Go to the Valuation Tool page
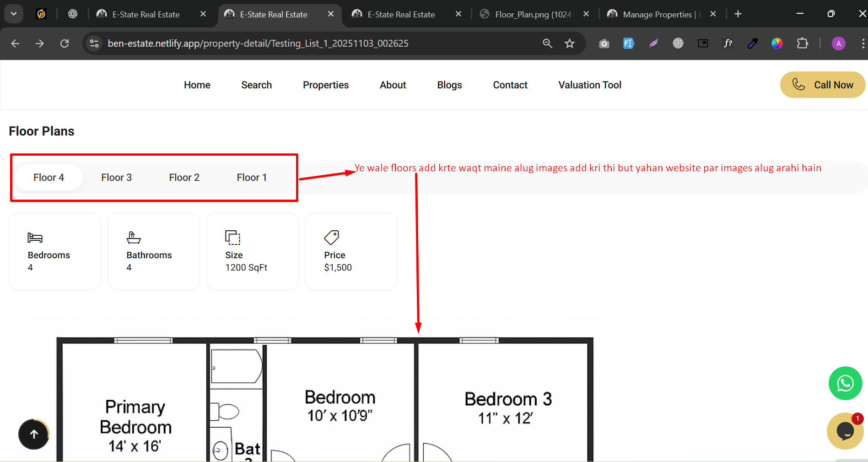Screen dimensions: 868x462 click(589, 85)
